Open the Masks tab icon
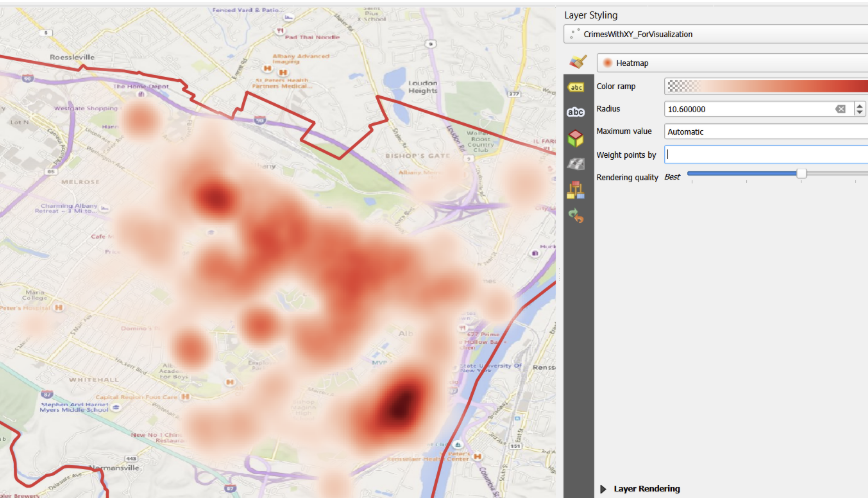 coord(576,112)
